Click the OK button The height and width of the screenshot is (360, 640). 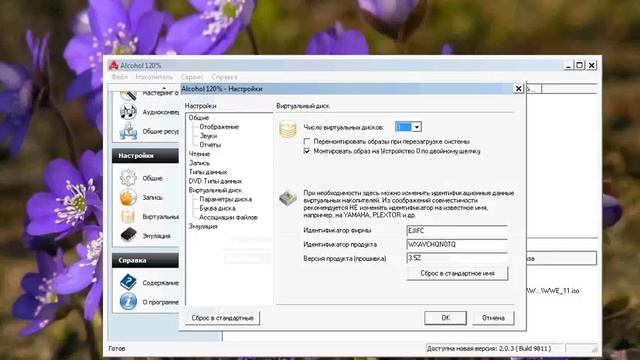pyautogui.click(x=445, y=318)
